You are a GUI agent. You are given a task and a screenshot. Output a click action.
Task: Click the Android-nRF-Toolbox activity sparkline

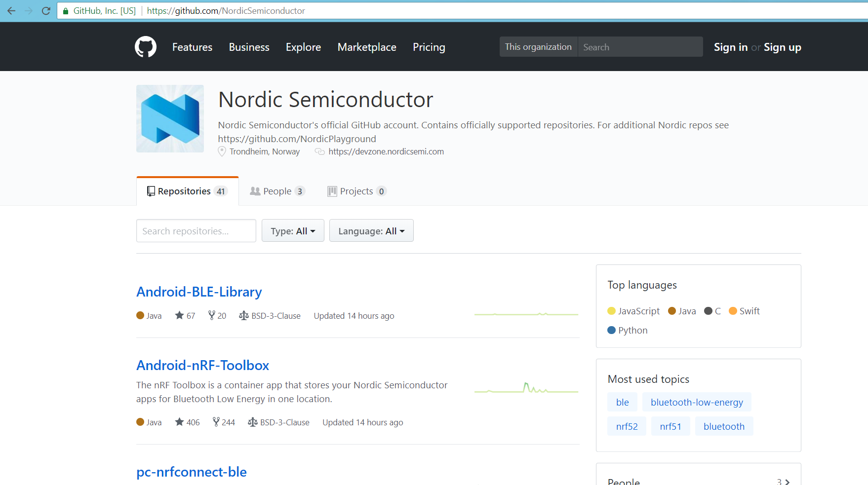526,388
